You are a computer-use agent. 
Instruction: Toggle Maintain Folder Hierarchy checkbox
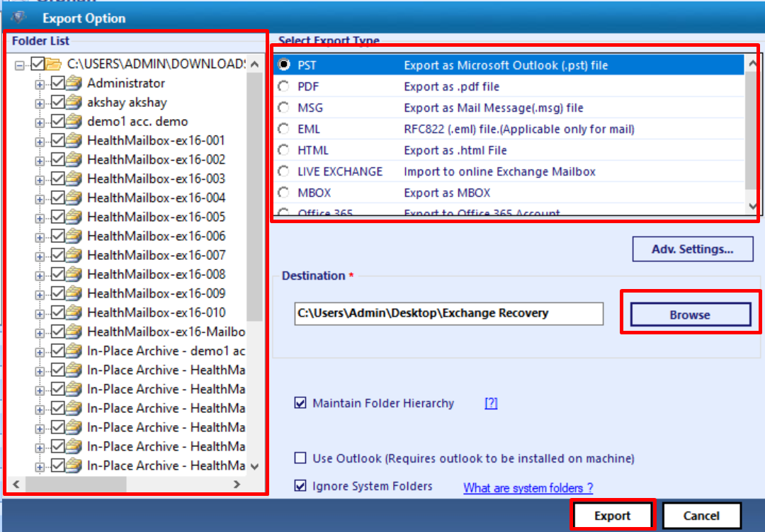(300, 403)
